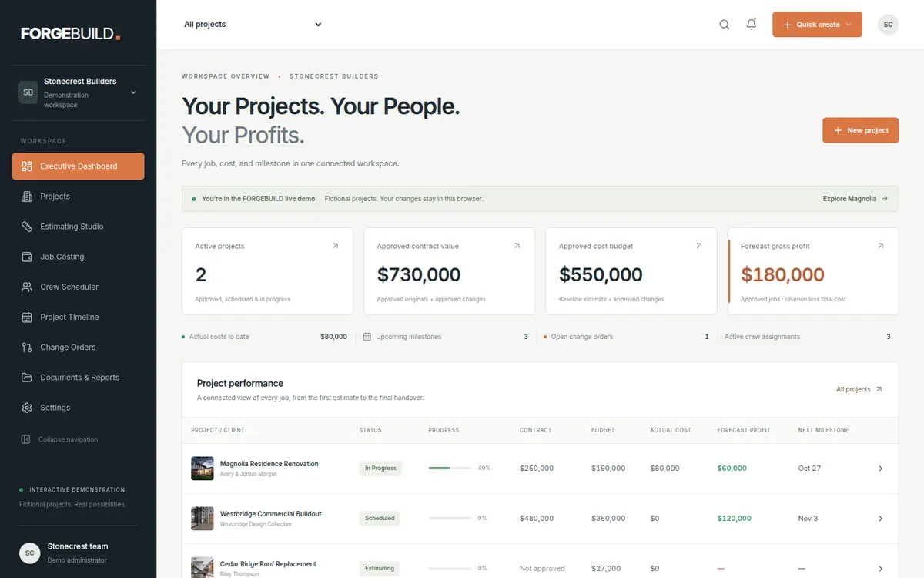Click the Nov 3 next milestone
This screenshot has height=578, width=924.
(x=808, y=519)
